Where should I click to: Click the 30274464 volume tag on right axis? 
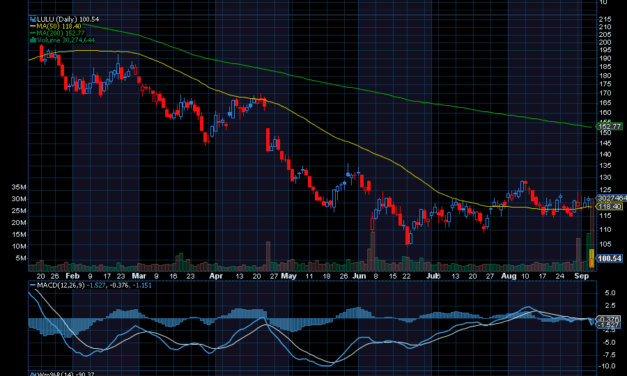612,198
